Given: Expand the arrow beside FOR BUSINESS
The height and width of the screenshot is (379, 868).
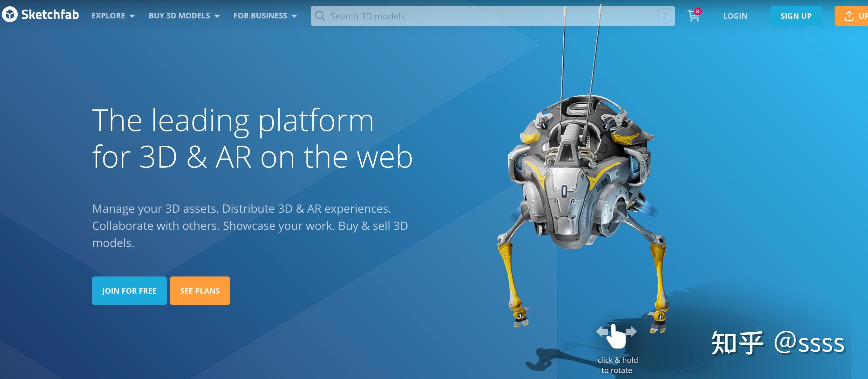Looking at the screenshot, I should point(295,16).
